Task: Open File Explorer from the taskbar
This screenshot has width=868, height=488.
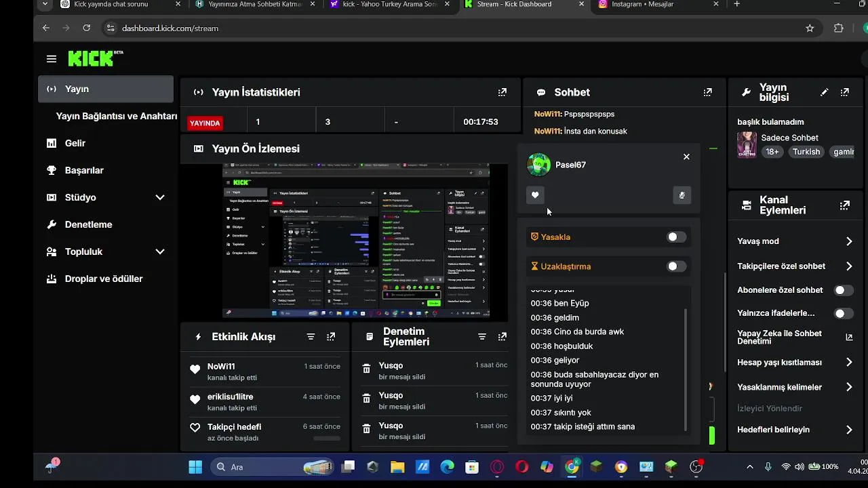Action: (x=397, y=467)
